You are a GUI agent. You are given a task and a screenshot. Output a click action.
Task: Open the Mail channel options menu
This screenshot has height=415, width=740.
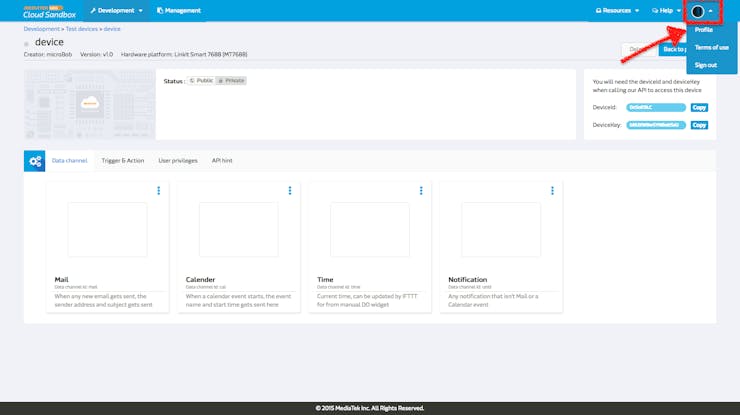[159, 190]
